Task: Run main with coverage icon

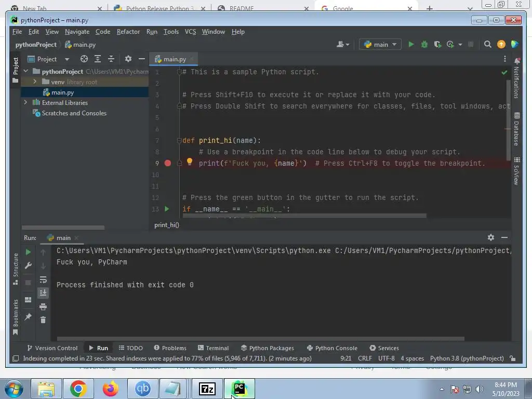Action: coord(437,45)
